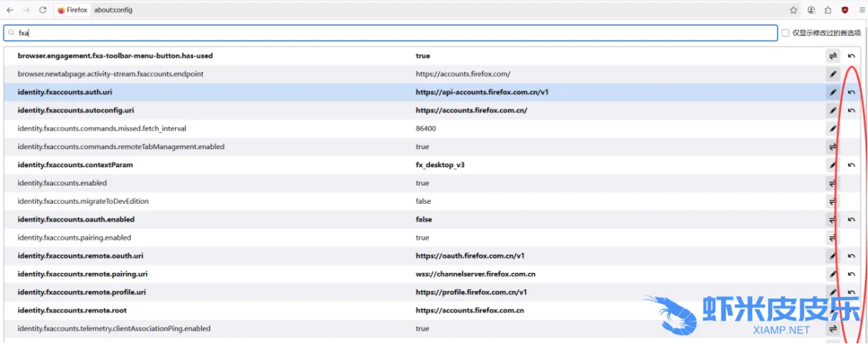Select the https://api-accounts.firefox.com.cn/v1 value
The width and height of the screenshot is (868, 344).
click(482, 92)
